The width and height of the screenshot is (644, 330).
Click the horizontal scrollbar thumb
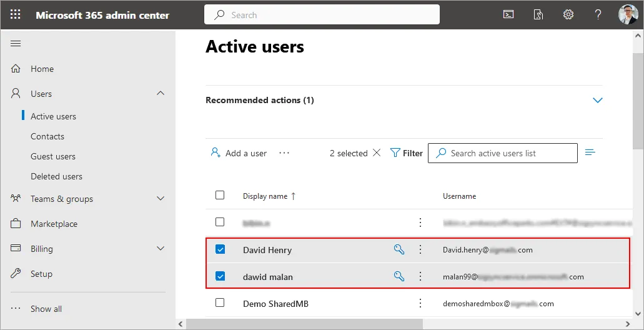pyautogui.click(x=304, y=324)
